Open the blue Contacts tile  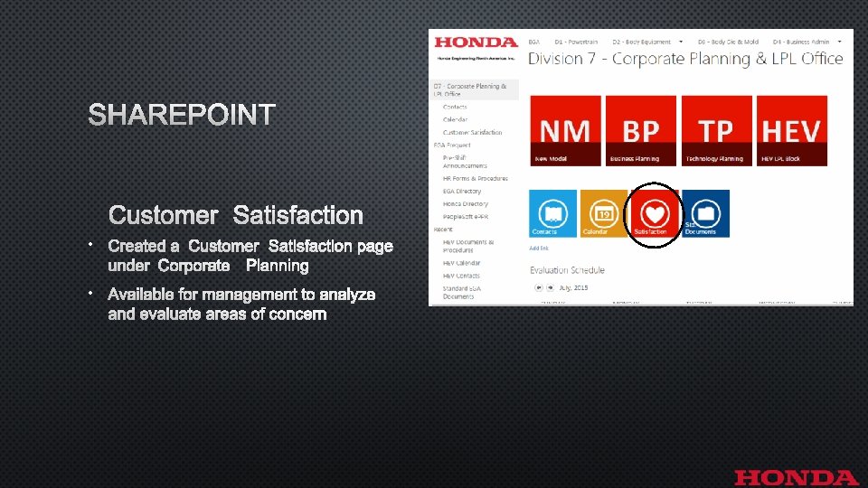(552, 213)
